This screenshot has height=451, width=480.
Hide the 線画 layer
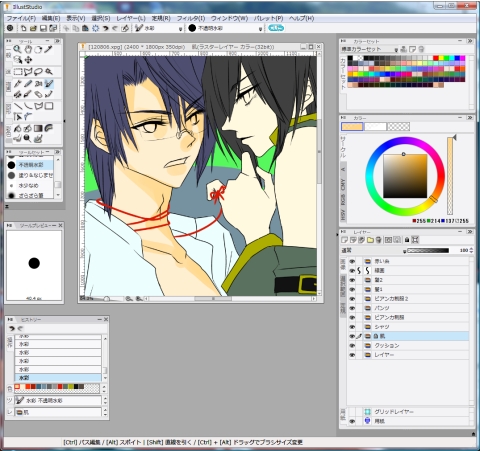352,271
